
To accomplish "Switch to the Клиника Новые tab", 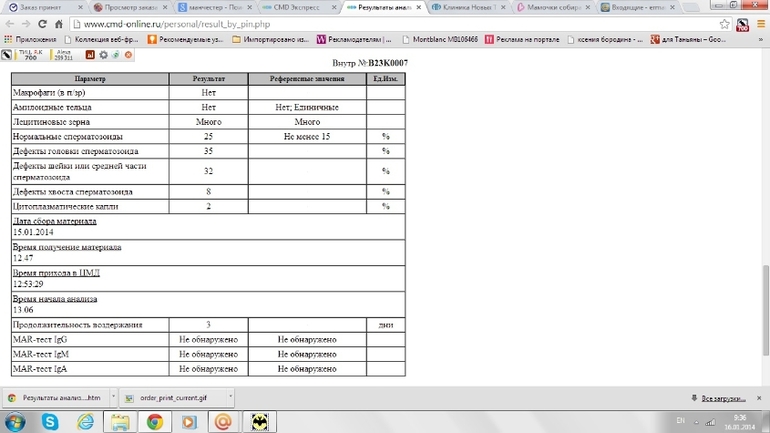I will click(x=468, y=6).
